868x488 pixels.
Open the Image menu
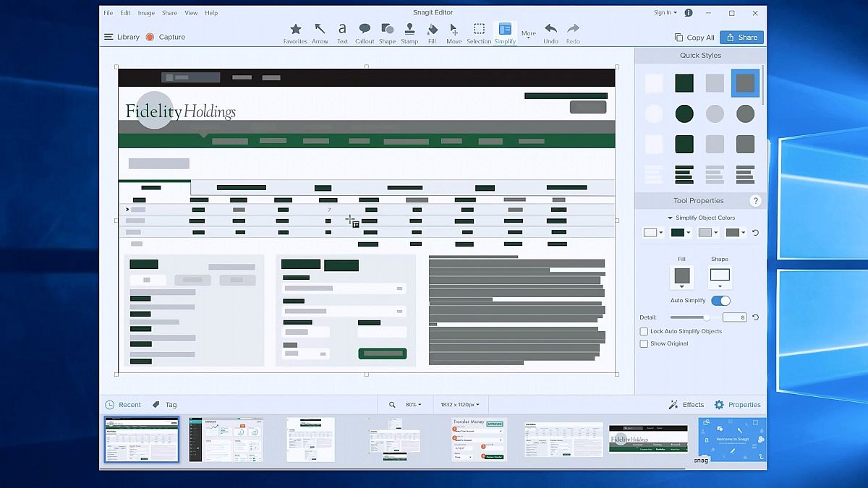(146, 13)
